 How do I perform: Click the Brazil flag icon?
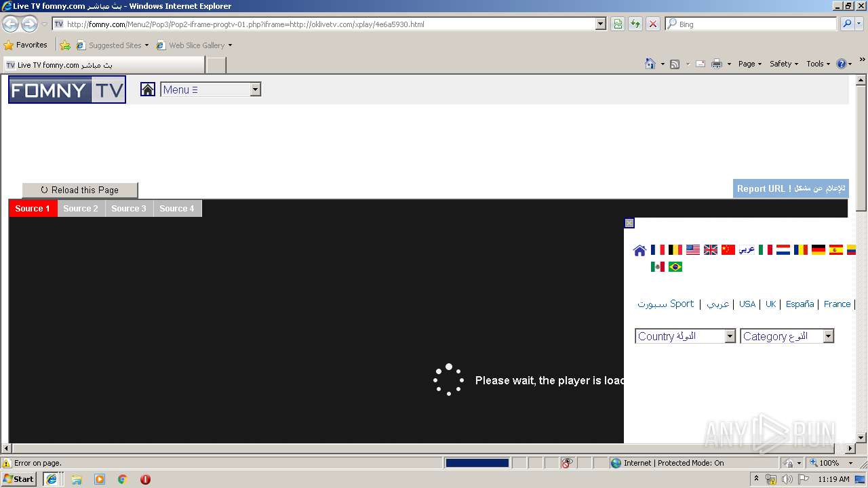(675, 267)
